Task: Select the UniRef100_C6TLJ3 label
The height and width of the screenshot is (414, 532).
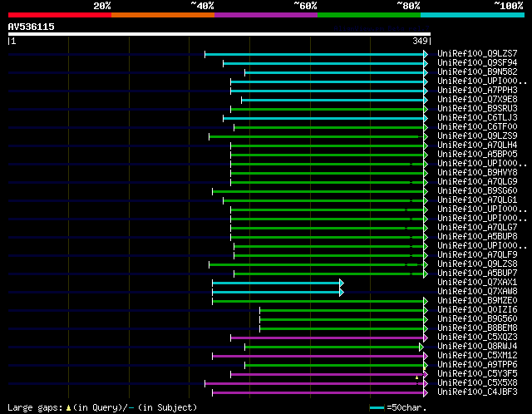Action: tap(477, 118)
